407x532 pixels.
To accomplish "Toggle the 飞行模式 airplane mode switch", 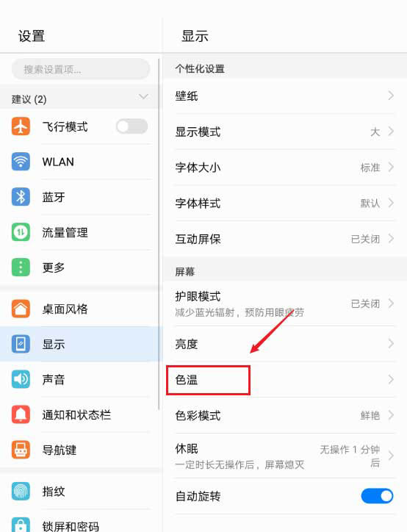I will [132, 126].
